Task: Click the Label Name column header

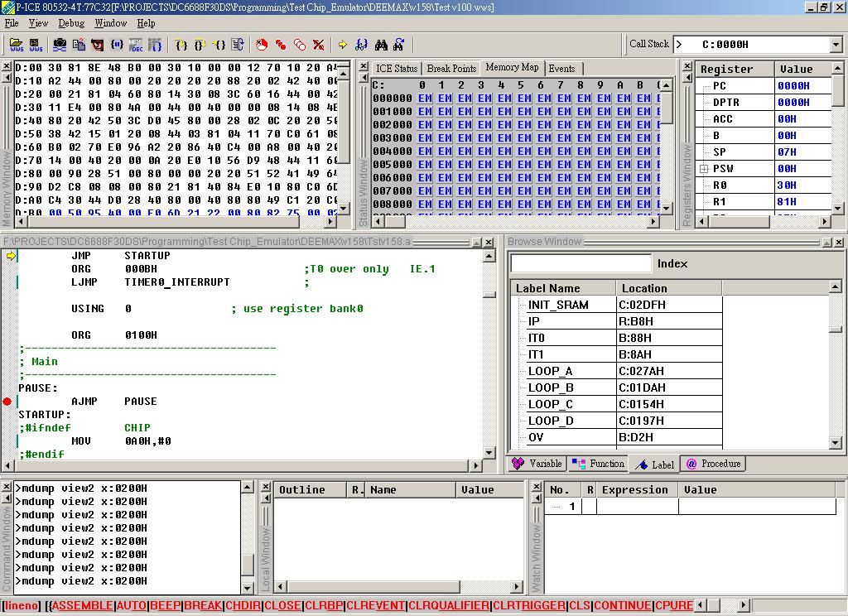Action: [563, 288]
